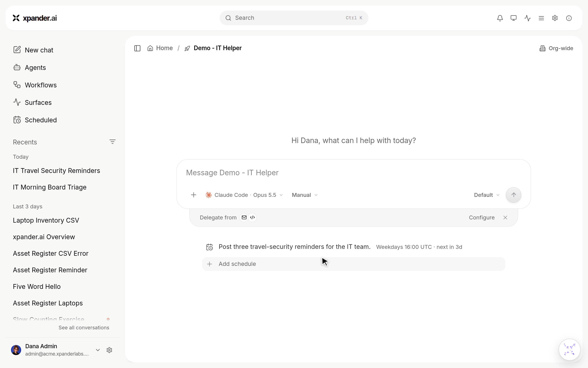Image resolution: width=588 pixels, height=368 pixels.
Task: See all conversations
Action: pos(84,328)
